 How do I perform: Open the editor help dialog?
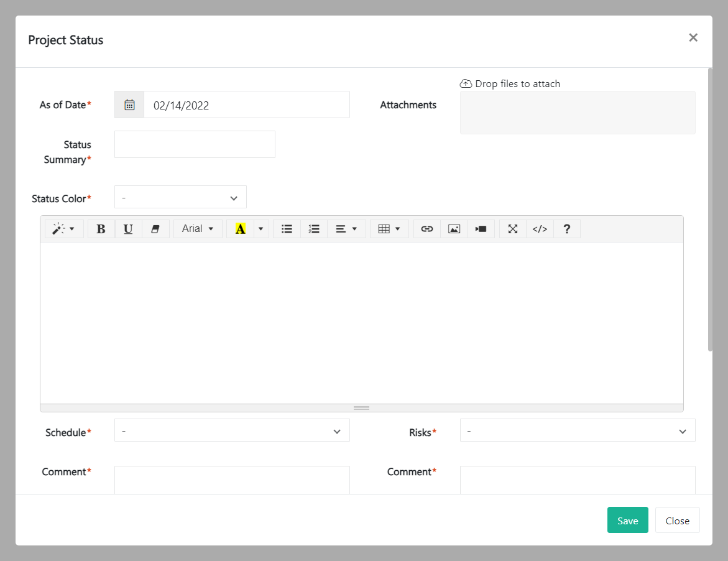click(567, 229)
